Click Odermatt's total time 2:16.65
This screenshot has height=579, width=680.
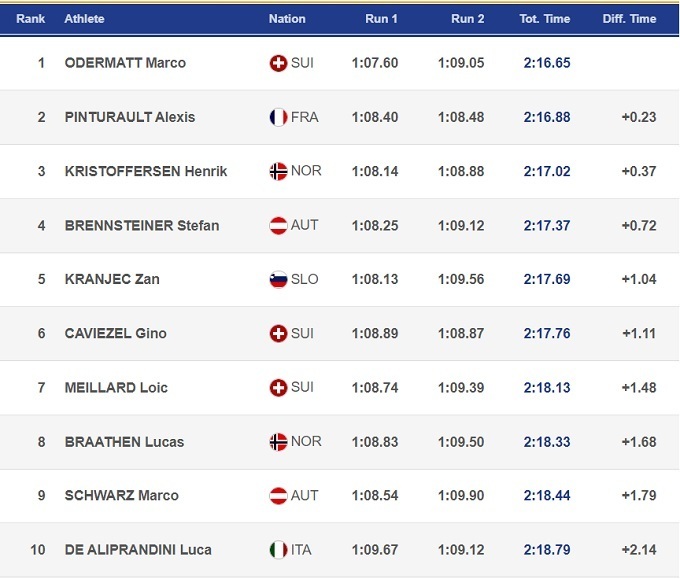547,63
